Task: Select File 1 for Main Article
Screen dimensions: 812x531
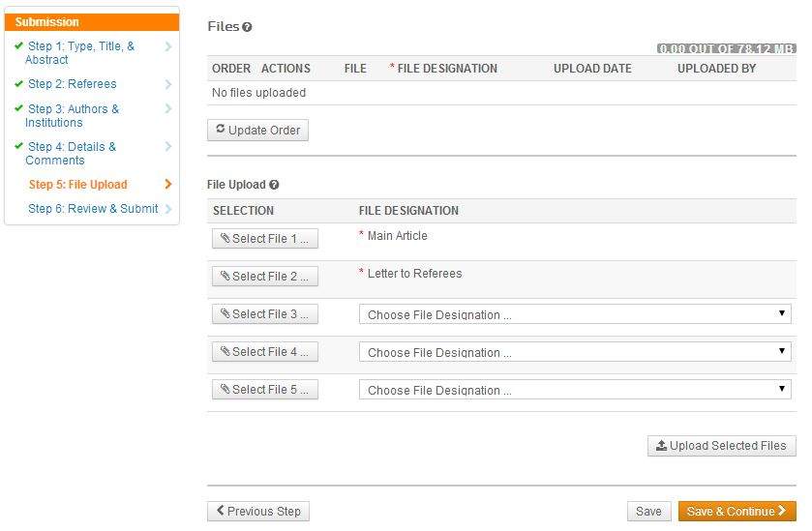Action: [264, 239]
